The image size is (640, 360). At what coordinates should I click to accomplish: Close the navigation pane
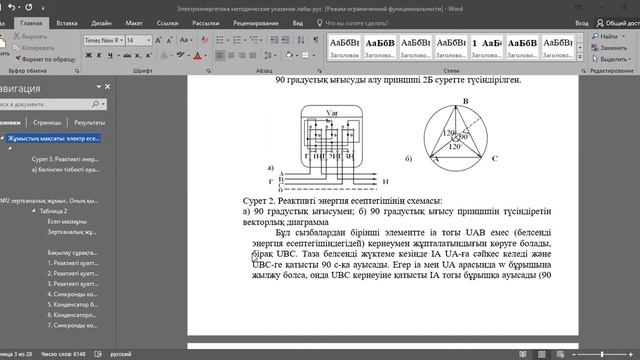click(x=107, y=87)
